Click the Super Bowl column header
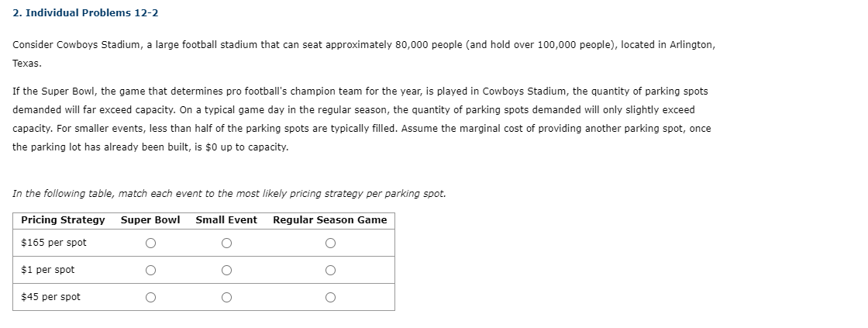The height and width of the screenshot is (328, 868). click(x=150, y=220)
